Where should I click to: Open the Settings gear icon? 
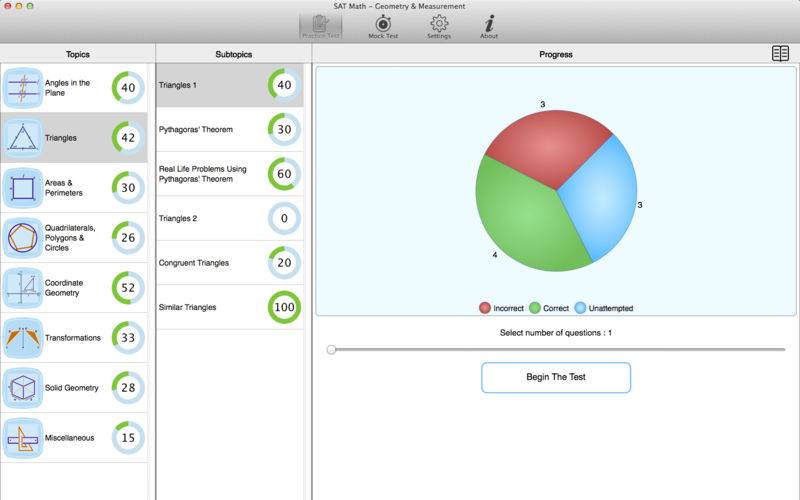click(x=439, y=27)
